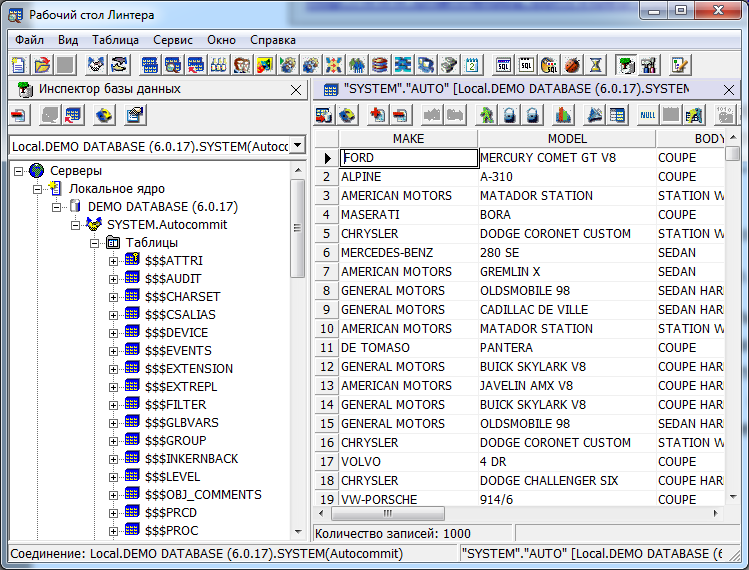Close the Инспектор базы данных panel

(295, 89)
